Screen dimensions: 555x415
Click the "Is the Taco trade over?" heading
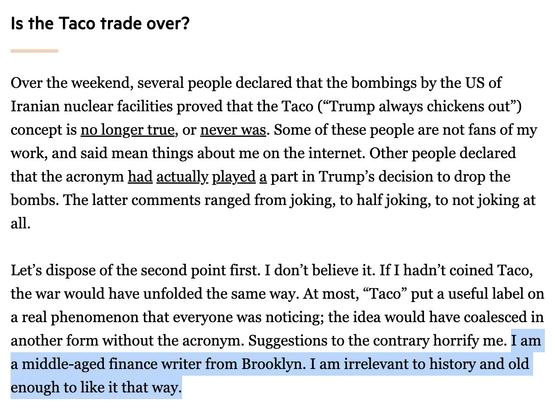tap(100, 24)
